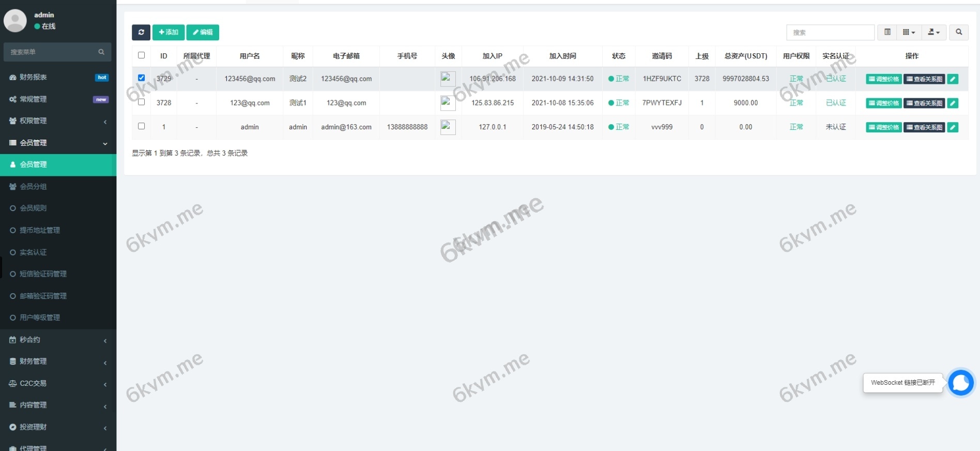Expand the 权限管理 sidebar menu

[x=58, y=121]
